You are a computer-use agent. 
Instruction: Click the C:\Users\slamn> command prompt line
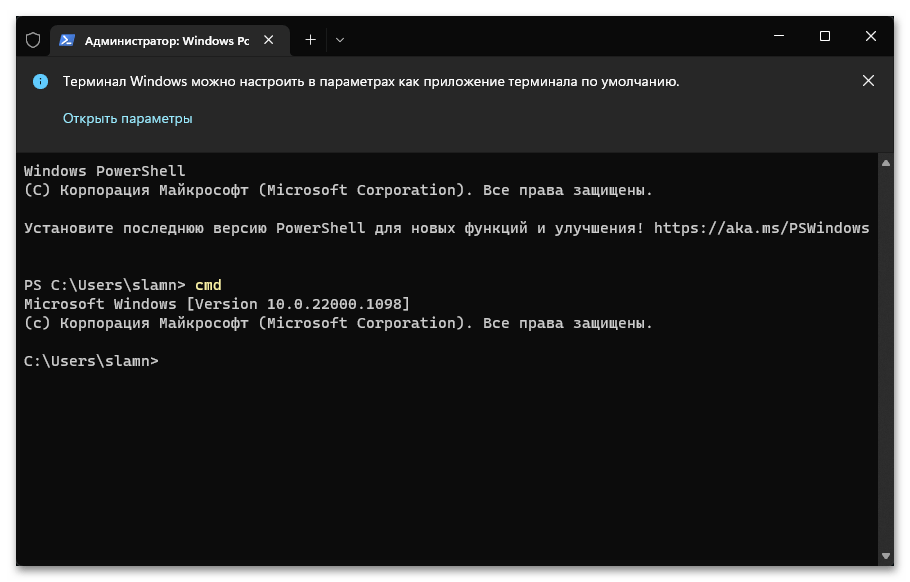91,361
